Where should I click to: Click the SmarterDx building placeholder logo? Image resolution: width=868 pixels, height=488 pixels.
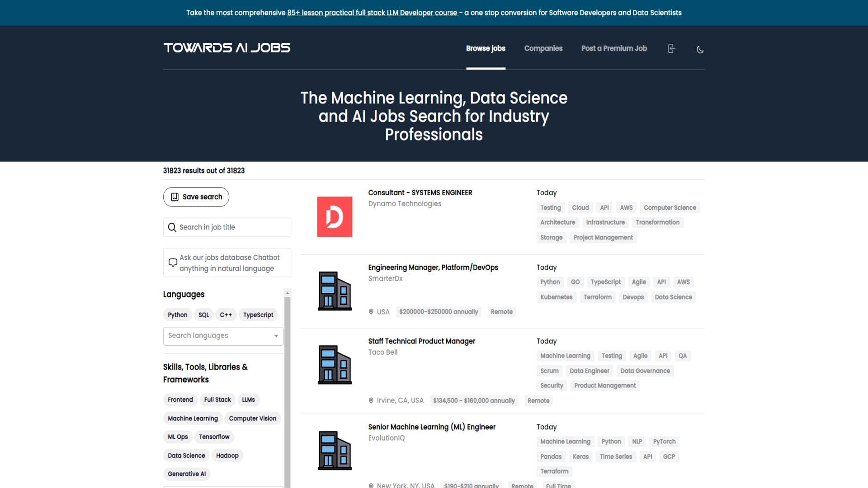[335, 291]
